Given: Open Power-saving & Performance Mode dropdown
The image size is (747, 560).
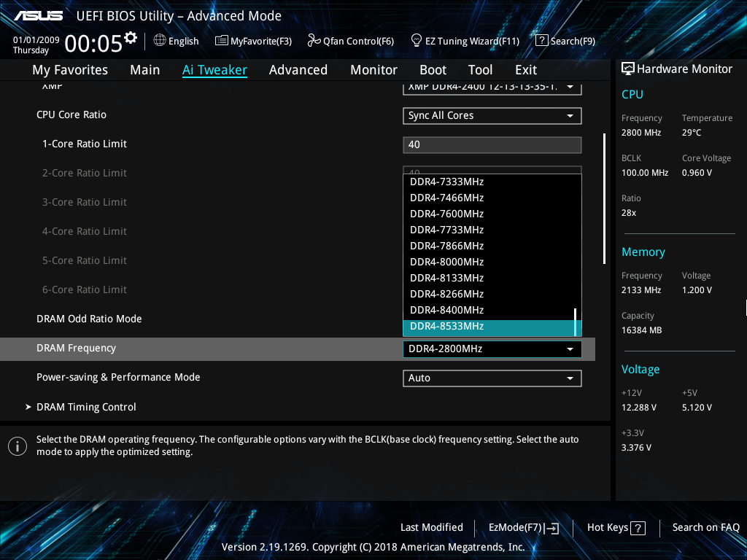Looking at the screenshot, I should [x=492, y=378].
